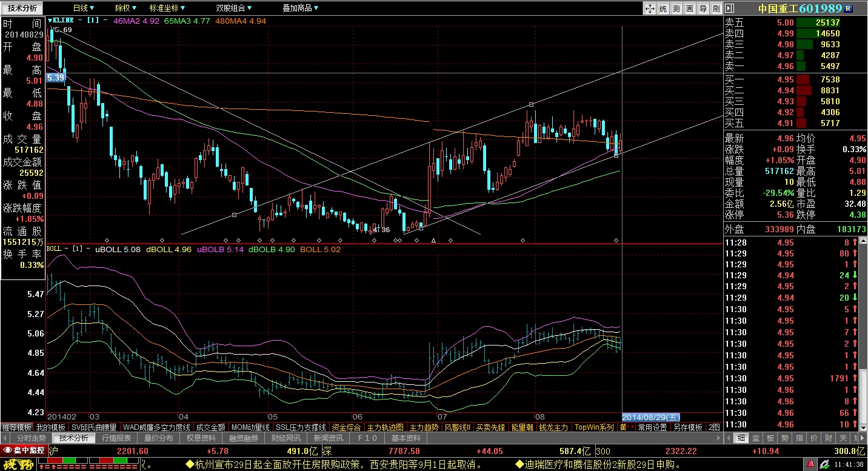Screen dimensions: 868x471
Task: Switch to the 我的模板 tab
Action: point(50,427)
